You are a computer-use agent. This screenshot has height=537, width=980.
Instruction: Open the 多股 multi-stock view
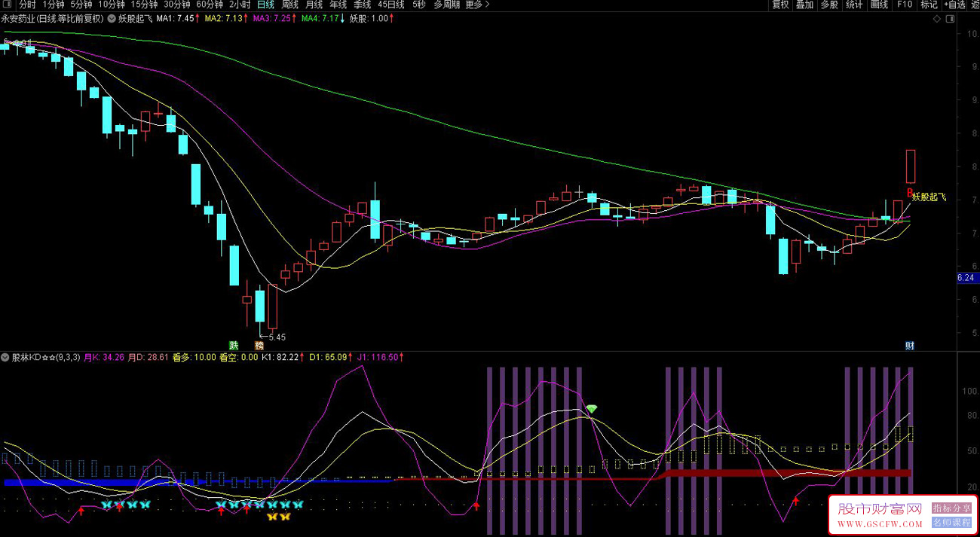(x=829, y=5)
